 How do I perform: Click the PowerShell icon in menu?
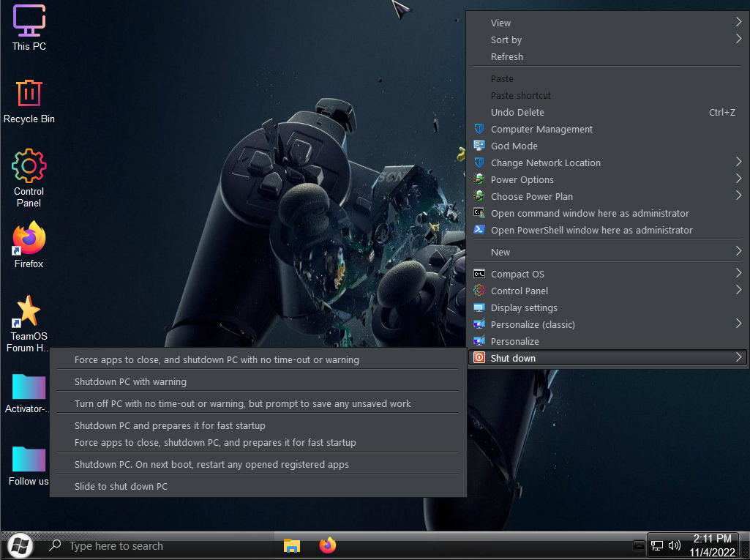pos(479,229)
